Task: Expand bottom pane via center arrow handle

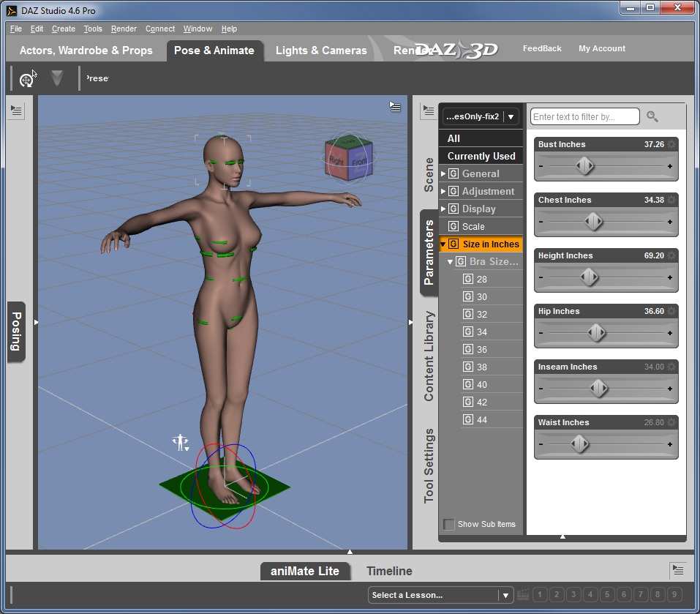Action: pyautogui.click(x=350, y=552)
